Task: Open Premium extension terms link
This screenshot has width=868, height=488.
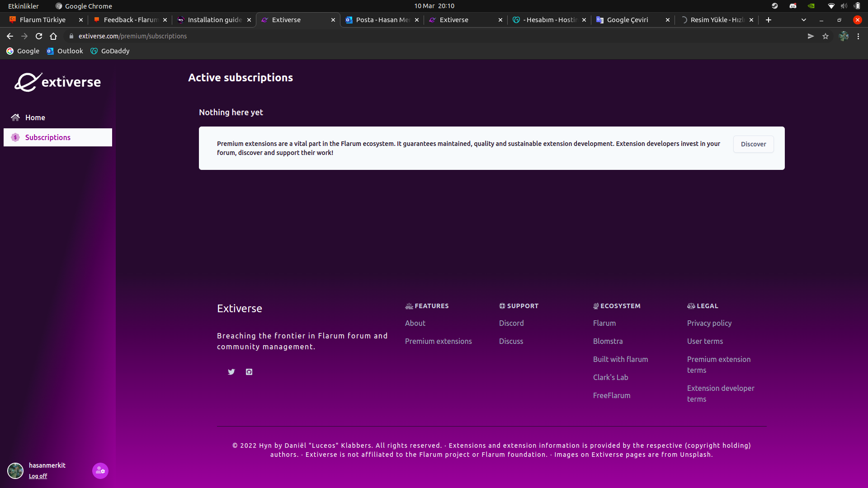Action: [719, 365]
